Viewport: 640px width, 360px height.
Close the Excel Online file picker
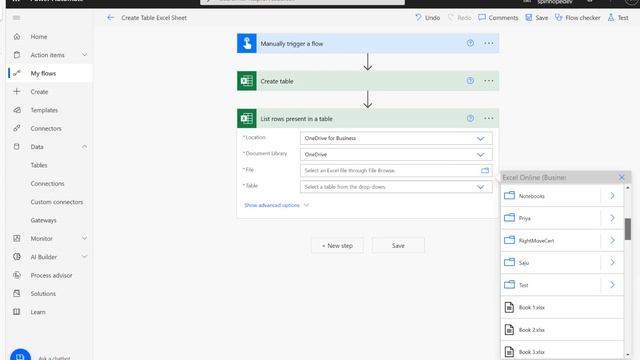(621, 177)
